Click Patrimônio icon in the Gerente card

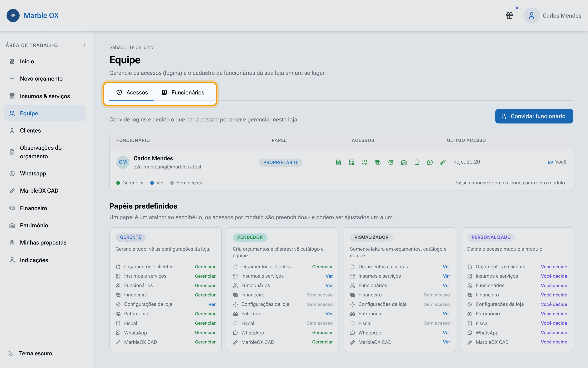118,314
